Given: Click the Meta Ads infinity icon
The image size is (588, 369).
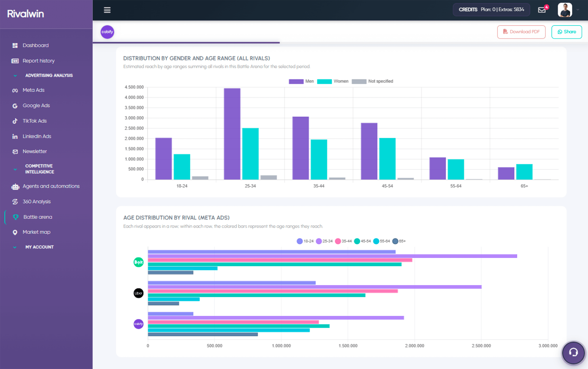Looking at the screenshot, I should (x=15, y=90).
